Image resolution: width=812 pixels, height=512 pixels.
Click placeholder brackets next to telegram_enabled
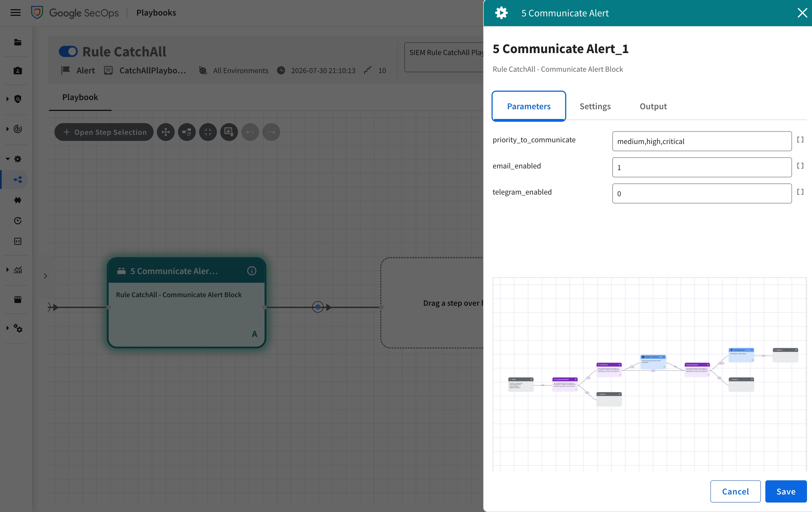[x=800, y=192]
